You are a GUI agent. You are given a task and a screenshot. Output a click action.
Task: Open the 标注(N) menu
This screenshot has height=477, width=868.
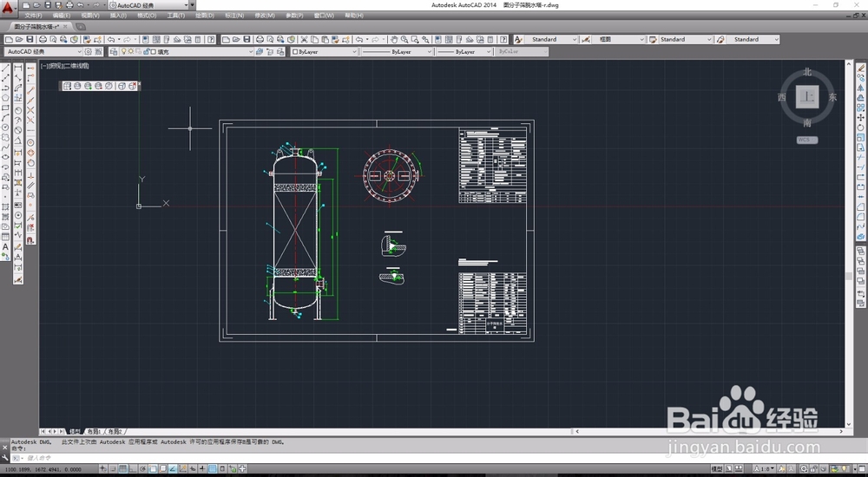[x=234, y=16]
